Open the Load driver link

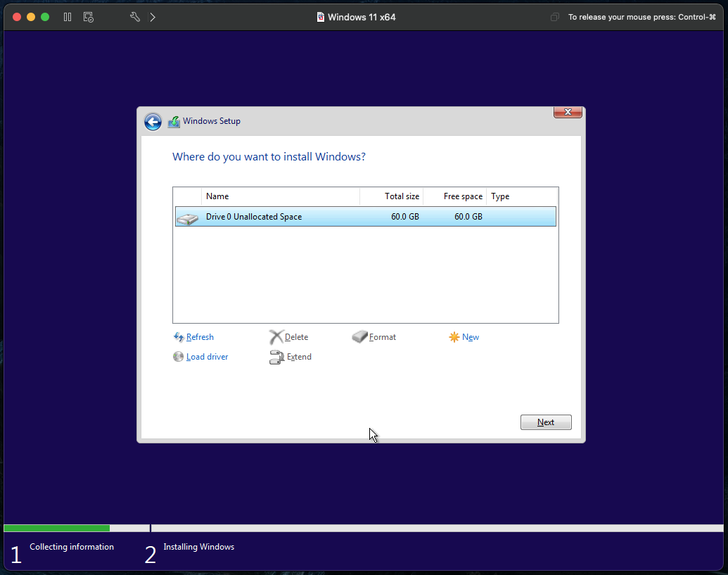coord(207,357)
